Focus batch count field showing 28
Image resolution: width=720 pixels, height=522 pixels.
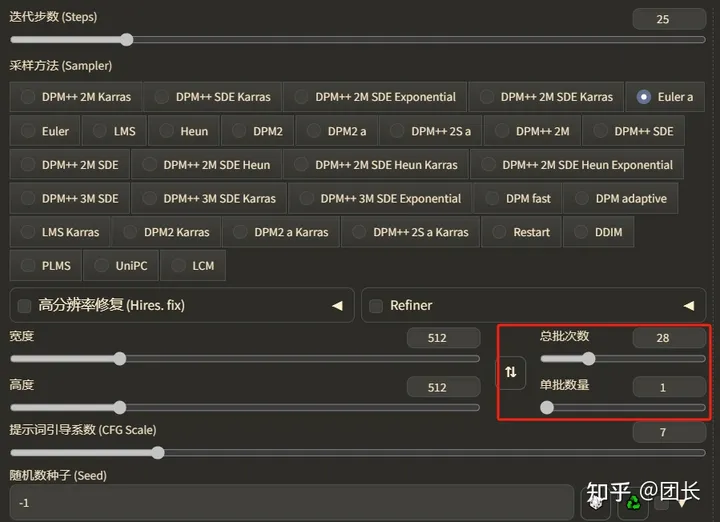click(669, 338)
